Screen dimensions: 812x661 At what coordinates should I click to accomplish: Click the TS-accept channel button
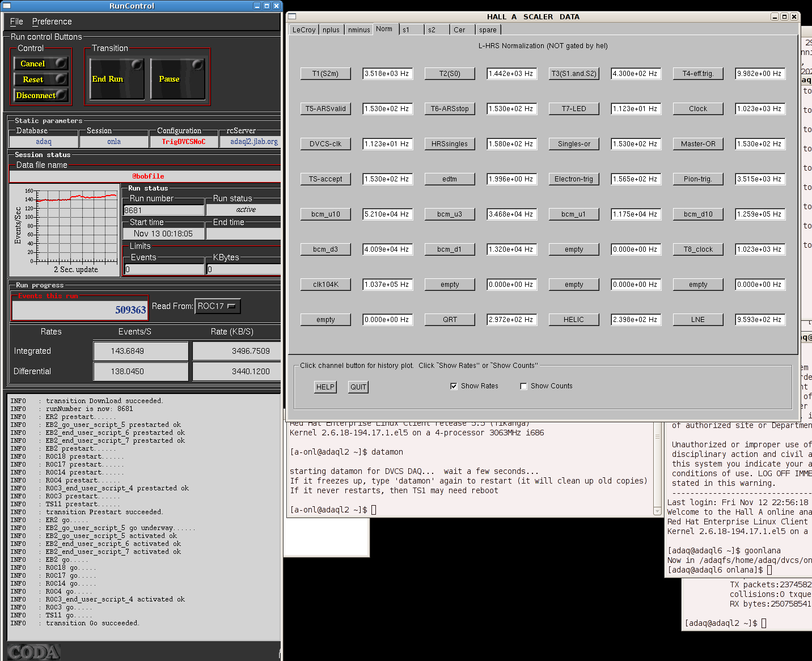tap(325, 179)
